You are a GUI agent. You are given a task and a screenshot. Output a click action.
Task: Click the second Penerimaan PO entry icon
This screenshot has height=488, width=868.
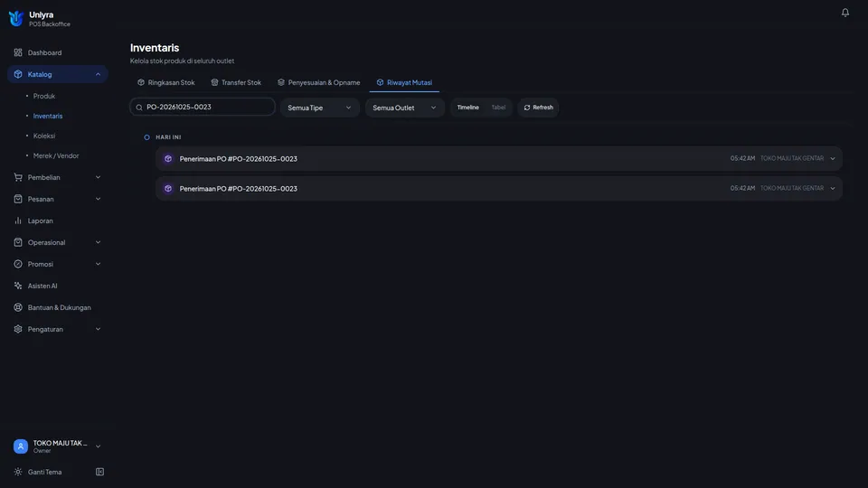click(168, 189)
